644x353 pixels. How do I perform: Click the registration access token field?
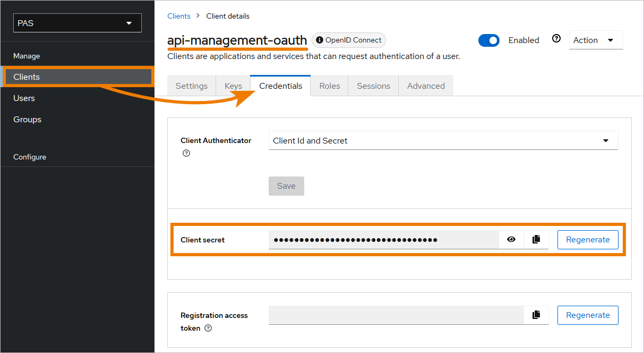pyautogui.click(x=396, y=315)
